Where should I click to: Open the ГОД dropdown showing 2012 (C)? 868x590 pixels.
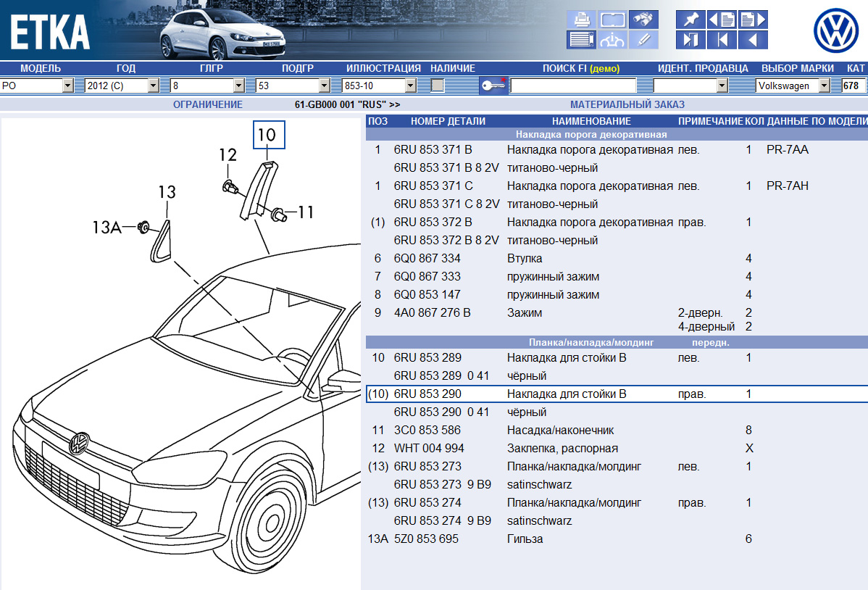[x=153, y=86]
